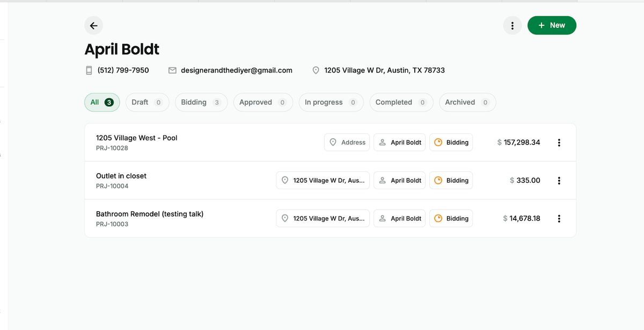Click the envelope icon beside the email address
Image resolution: width=644 pixels, height=330 pixels.
point(173,70)
